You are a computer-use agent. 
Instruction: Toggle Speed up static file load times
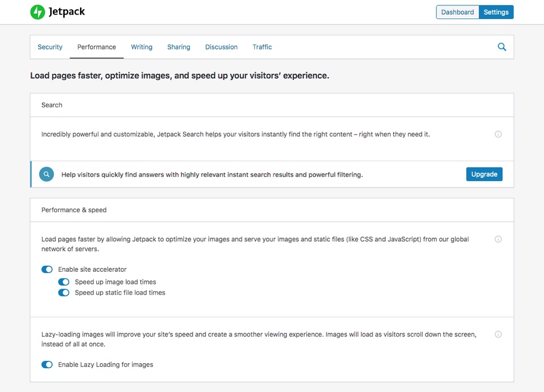point(64,293)
